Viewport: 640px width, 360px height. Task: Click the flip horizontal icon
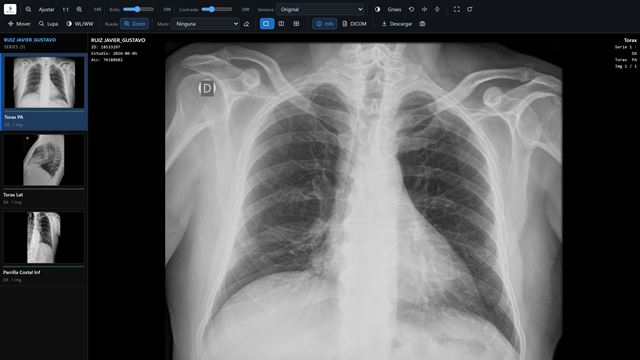click(x=424, y=9)
